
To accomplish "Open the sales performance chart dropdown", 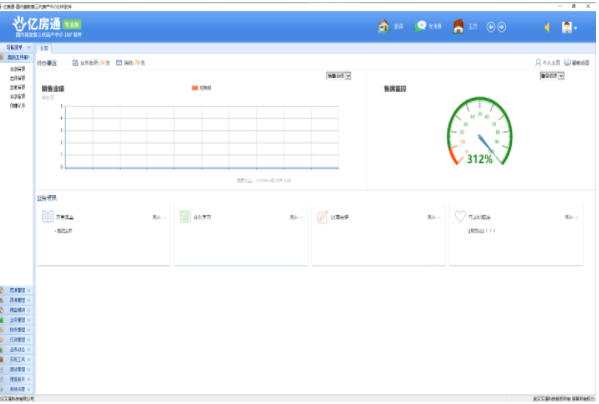I will 338,76.
